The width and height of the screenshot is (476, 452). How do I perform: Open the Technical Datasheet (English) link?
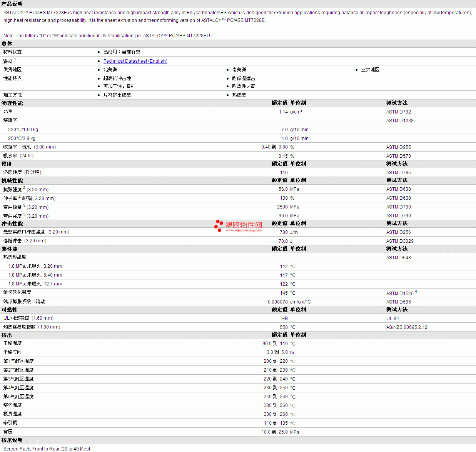click(135, 61)
